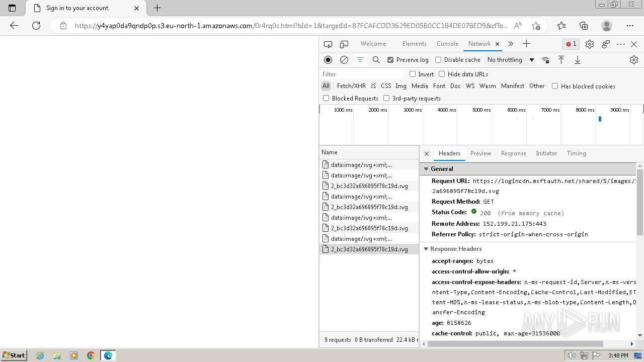Image resolution: width=644 pixels, height=362 pixels.
Task: Open Favorites list icon
Action: pyautogui.click(x=561, y=26)
